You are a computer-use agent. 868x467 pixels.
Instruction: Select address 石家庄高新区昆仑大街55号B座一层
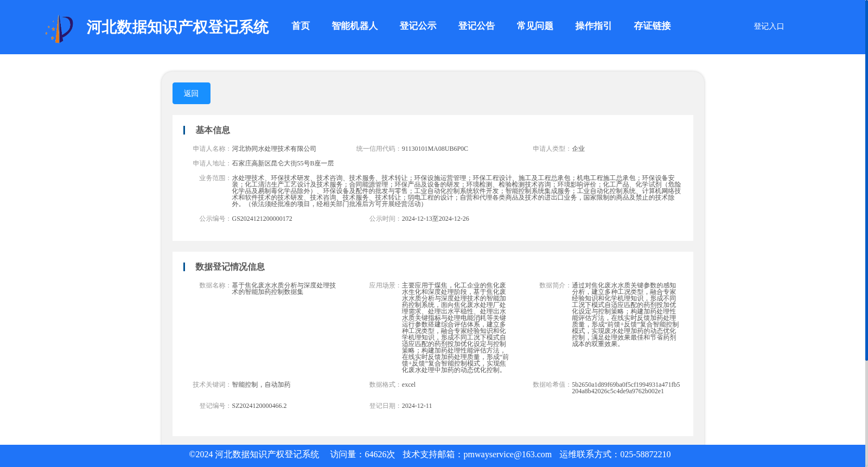click(283, 163)
